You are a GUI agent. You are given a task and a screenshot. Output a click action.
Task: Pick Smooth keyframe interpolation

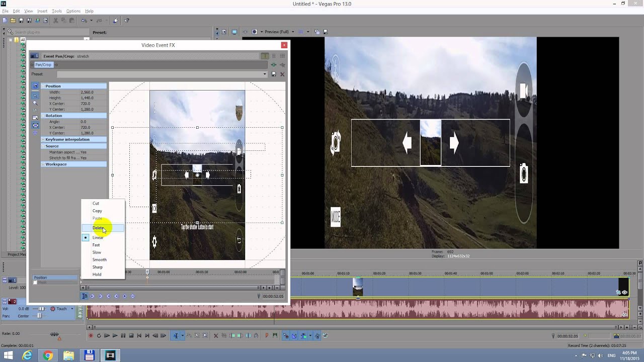pyautogui.click(x=103, y=260)
